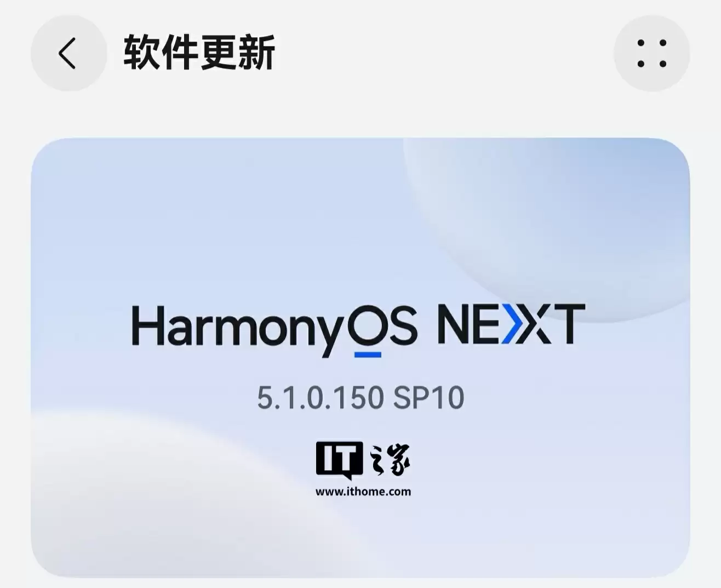This screenshot has width=721, height=588.
Task: Open the four-dot more options menu
Action: [x=651, y=53]
